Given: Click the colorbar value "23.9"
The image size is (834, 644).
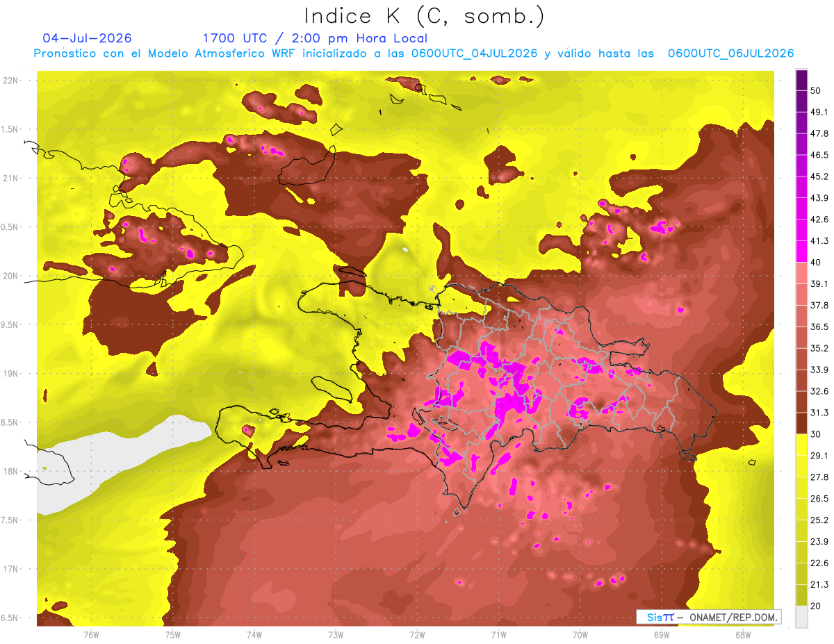Looking at the screenshot, I should tap(819, 542).
